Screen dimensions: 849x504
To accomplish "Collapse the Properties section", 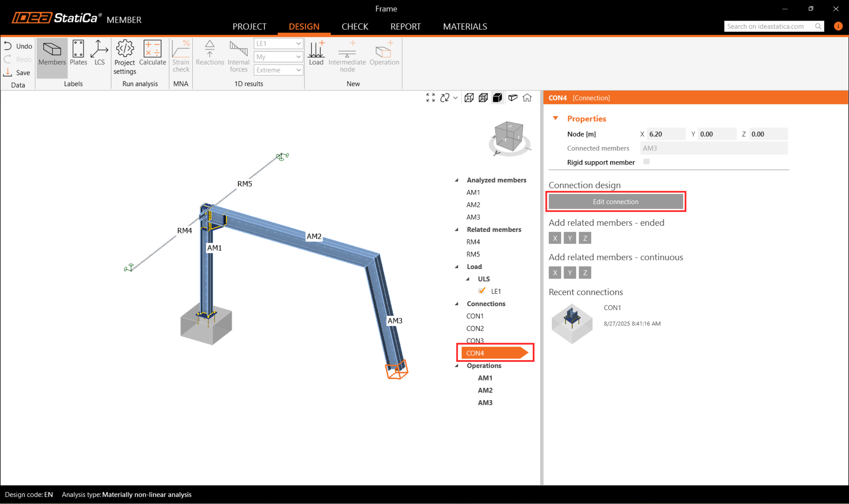I will pyautogui.click(x=555, y=118).
